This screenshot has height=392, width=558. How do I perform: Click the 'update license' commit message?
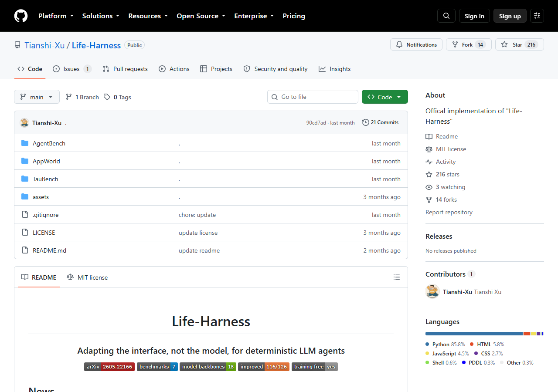198,233
